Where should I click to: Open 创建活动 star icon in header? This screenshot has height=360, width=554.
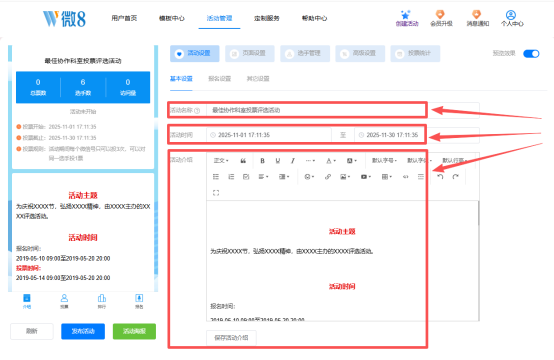tap(407, 18)
